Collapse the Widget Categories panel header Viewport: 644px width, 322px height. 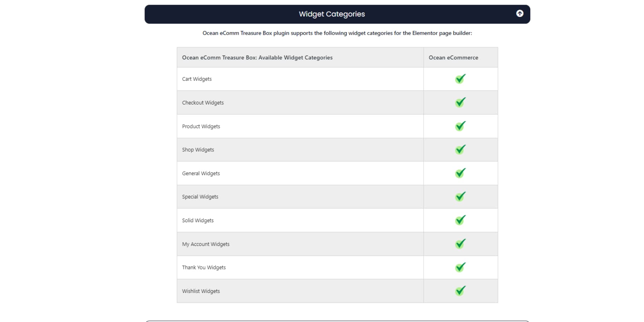pyautogui.click(x=331, y=14)
